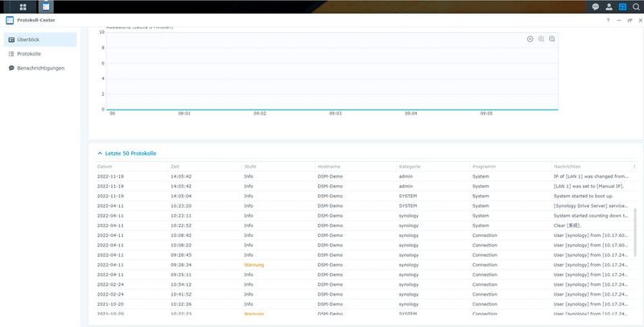Sort by the Stufe column header
Image resolution: width=644 pixels, height=327 pixels.
(250, 167)
